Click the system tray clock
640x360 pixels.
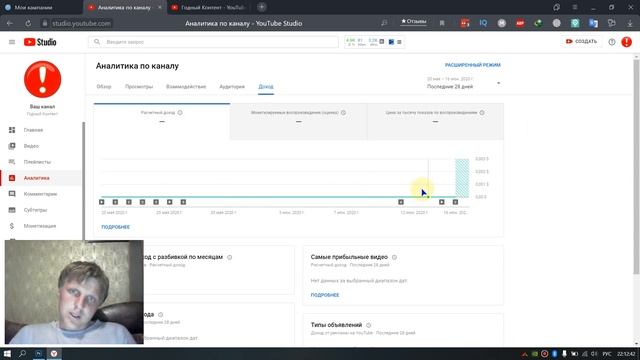coord(626,354)
